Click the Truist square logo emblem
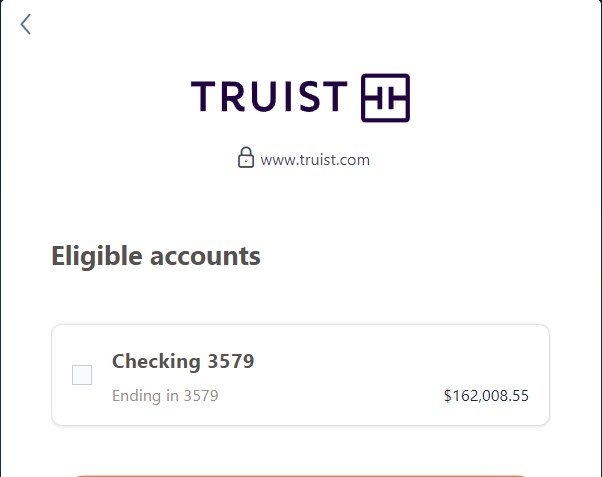Image resolution: width=602 pixels, height=477 pixels. click(385, 98)
